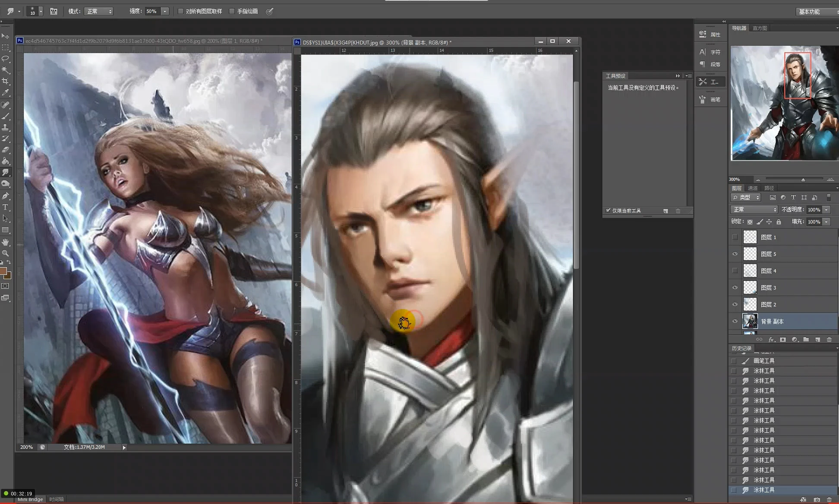Toggle Quick Mask mode icon
This screenshot has height=504, width=839.
tap(5, 286)
